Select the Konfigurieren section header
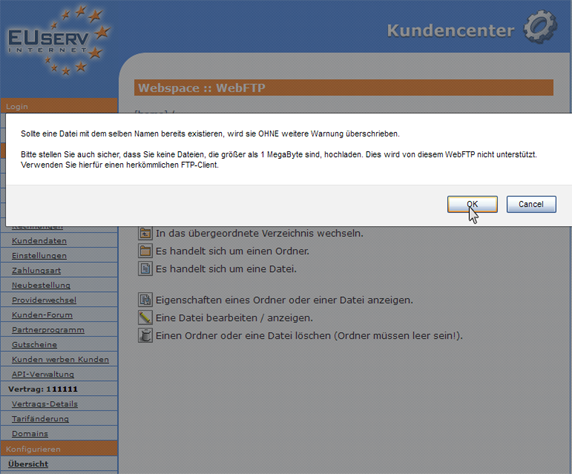Viewport: 572px width, 474px height. (x=59, y=449)
